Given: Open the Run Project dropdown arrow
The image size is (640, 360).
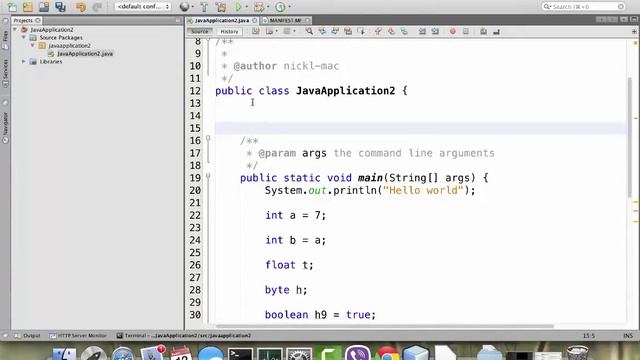Looking at the screenshot, I should (247, 7).
